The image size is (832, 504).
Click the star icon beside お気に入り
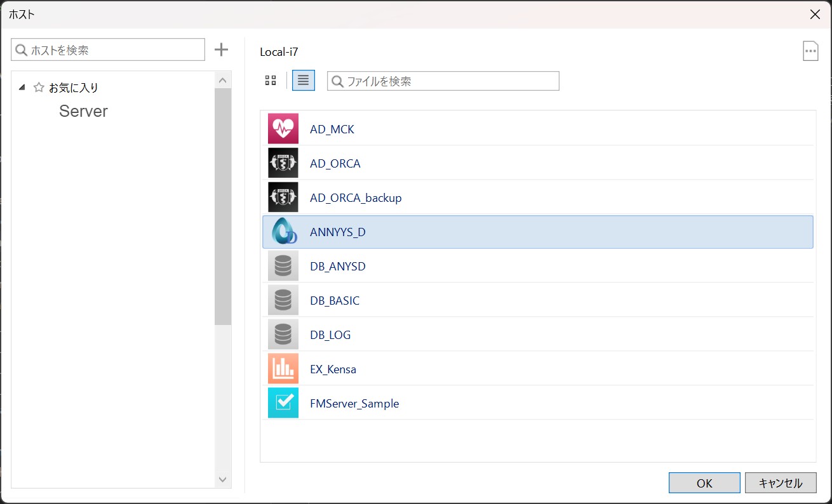[x=39, y=88]
